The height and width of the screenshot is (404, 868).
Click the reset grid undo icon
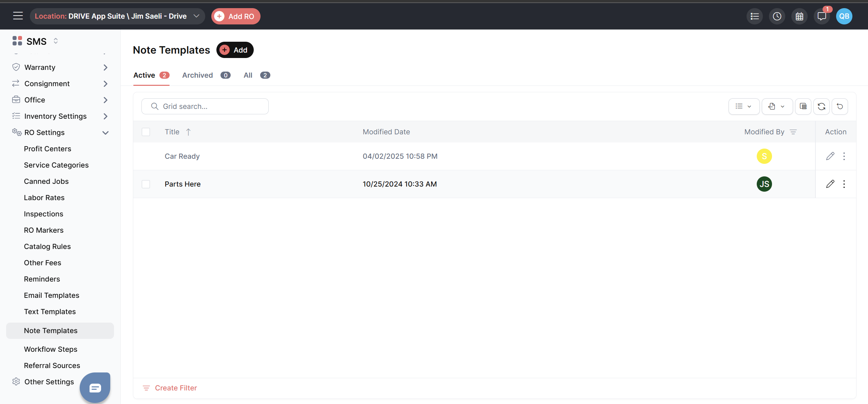click(x=840, y=107)
